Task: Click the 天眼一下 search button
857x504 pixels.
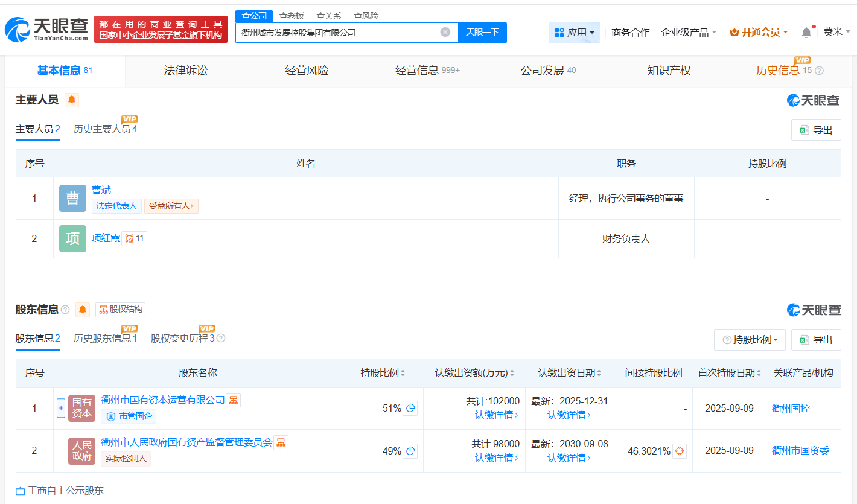Action: [482, 33]
